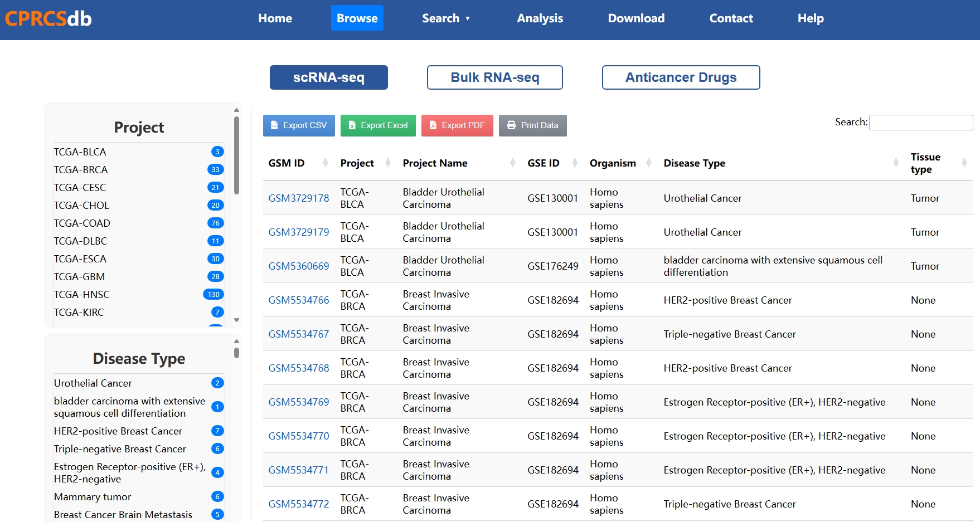Viewport: 980px width, 522px height.
Task: Switch to the Bulk RNA-seq tab
Action: tap(494, 77)
